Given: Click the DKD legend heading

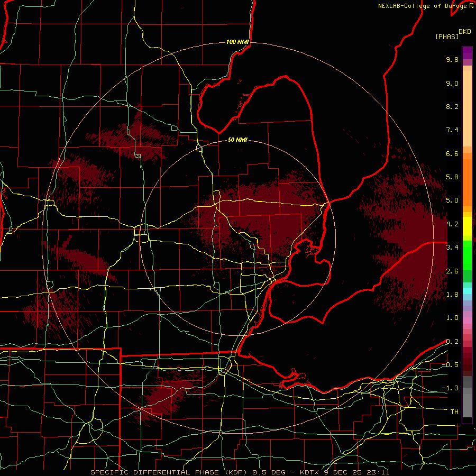Looking at the screenshot, I should pos(465,31).
